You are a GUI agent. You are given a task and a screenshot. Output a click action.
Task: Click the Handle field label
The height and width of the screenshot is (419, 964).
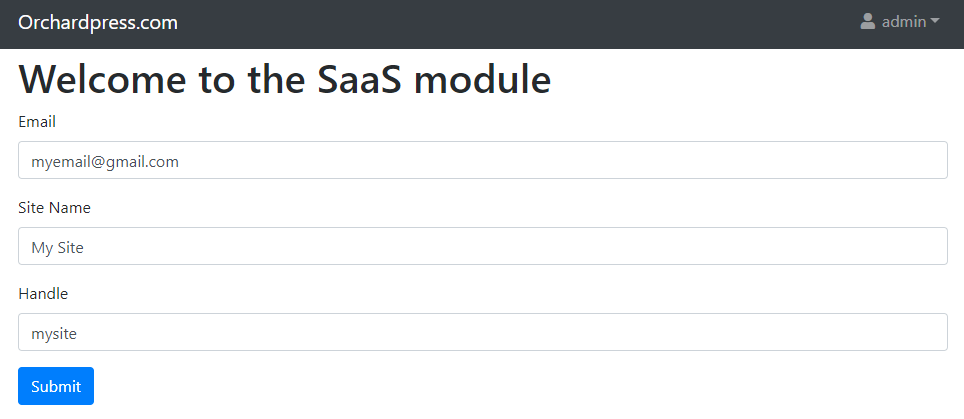click(43, 294)
